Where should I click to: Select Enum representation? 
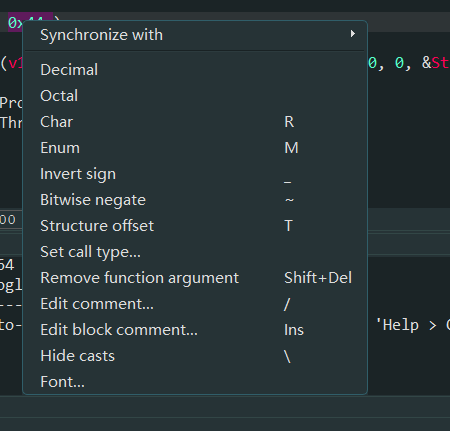coord(195,148)
